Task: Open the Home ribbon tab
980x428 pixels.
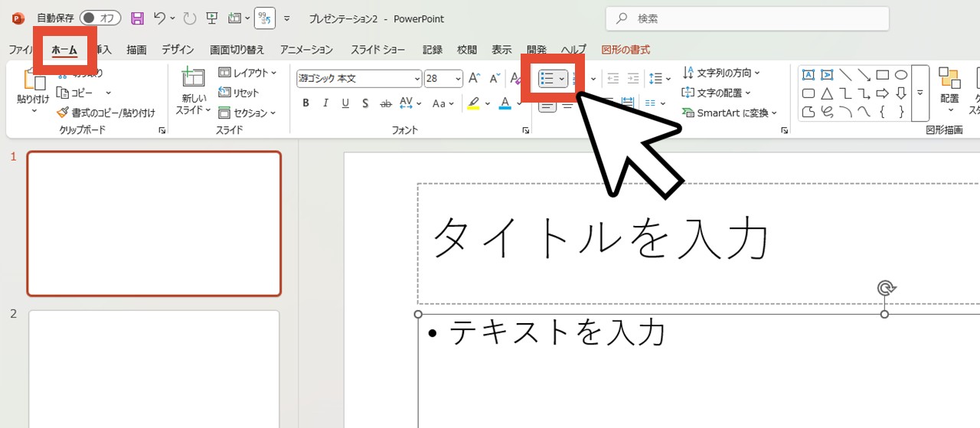Action: 64,50
